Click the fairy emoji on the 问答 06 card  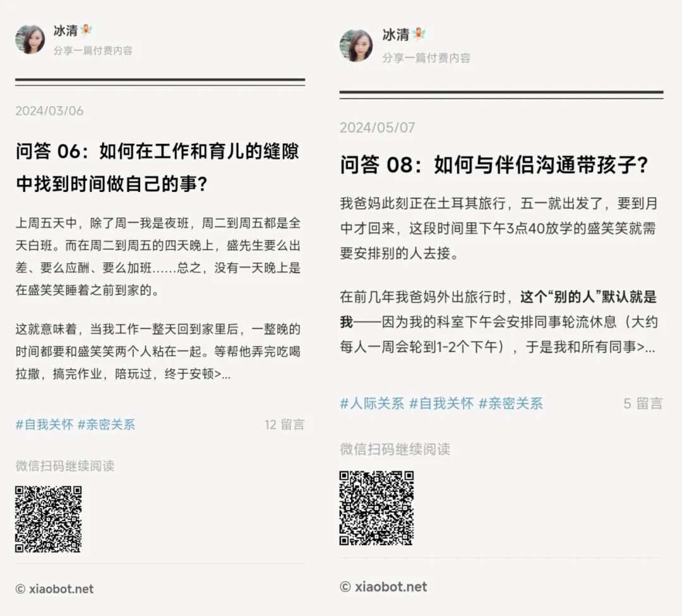pyautogui.click(x=87, y=30)
